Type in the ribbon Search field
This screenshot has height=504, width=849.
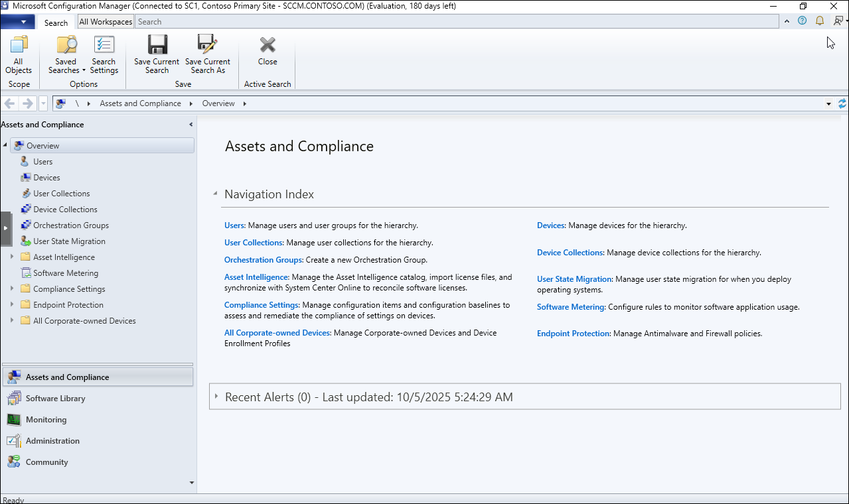pos(457,22)
